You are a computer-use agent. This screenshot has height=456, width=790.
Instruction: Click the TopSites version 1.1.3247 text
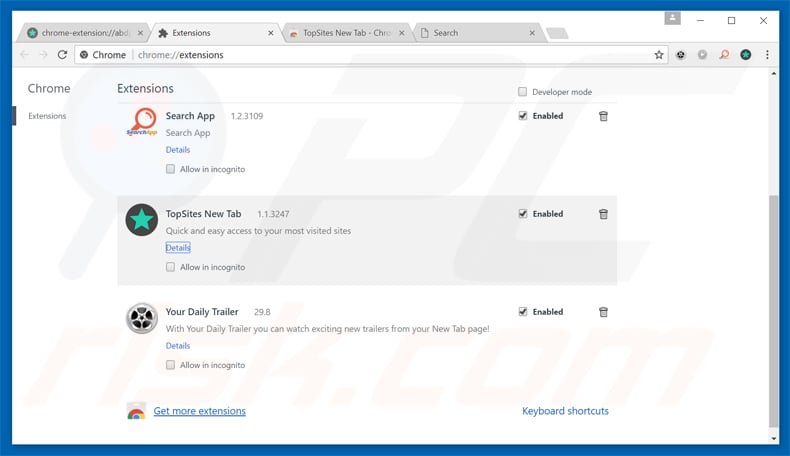(273, 214)
